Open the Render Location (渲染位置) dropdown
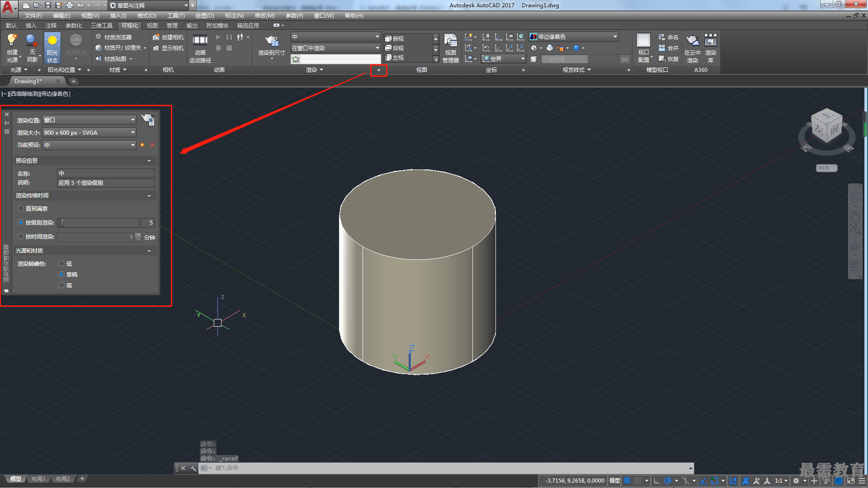This screenshot has width=868, height=488. click(89, 120)
